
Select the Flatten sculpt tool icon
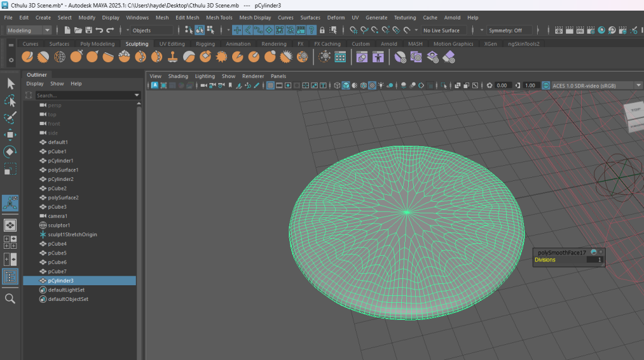coord(108,57)
